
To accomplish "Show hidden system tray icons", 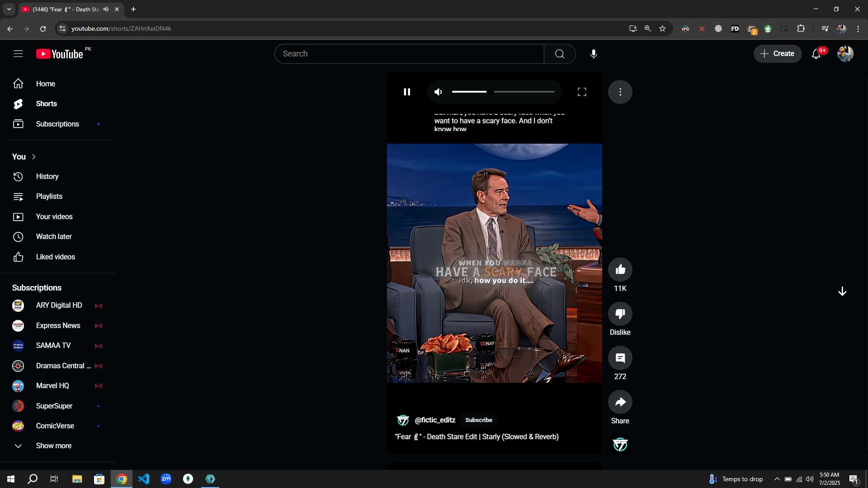I will tap(777, 479).
